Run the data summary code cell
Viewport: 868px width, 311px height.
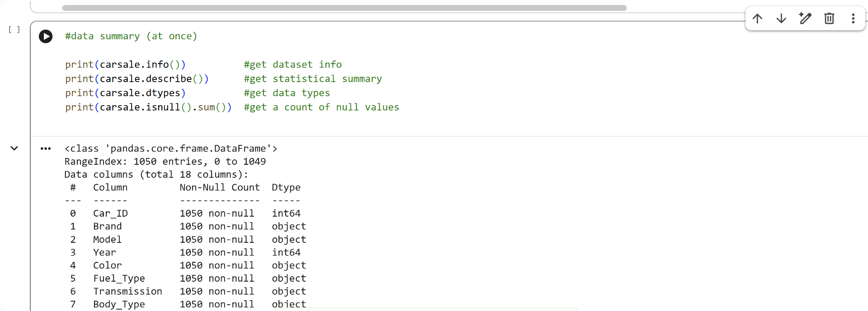coord(46,36)
